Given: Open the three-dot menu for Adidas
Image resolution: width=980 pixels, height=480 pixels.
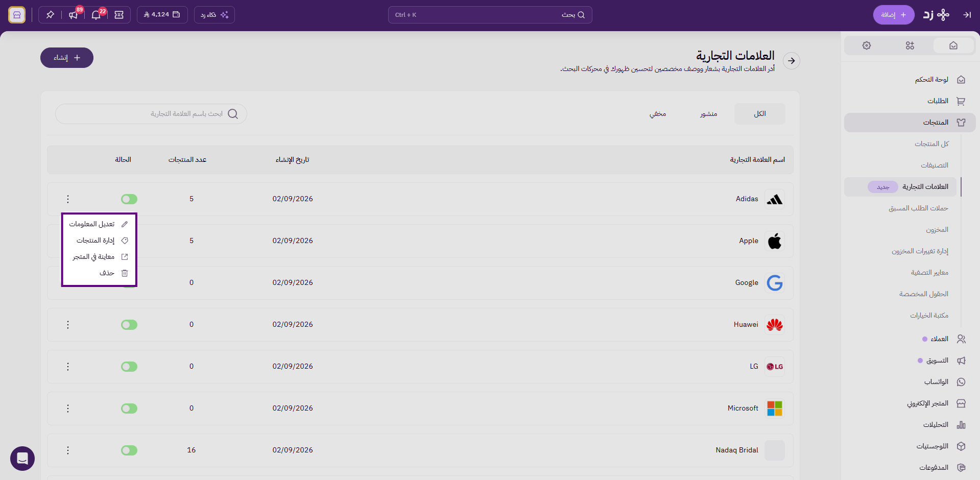Looking at the screenshot, I should point(68,199).
